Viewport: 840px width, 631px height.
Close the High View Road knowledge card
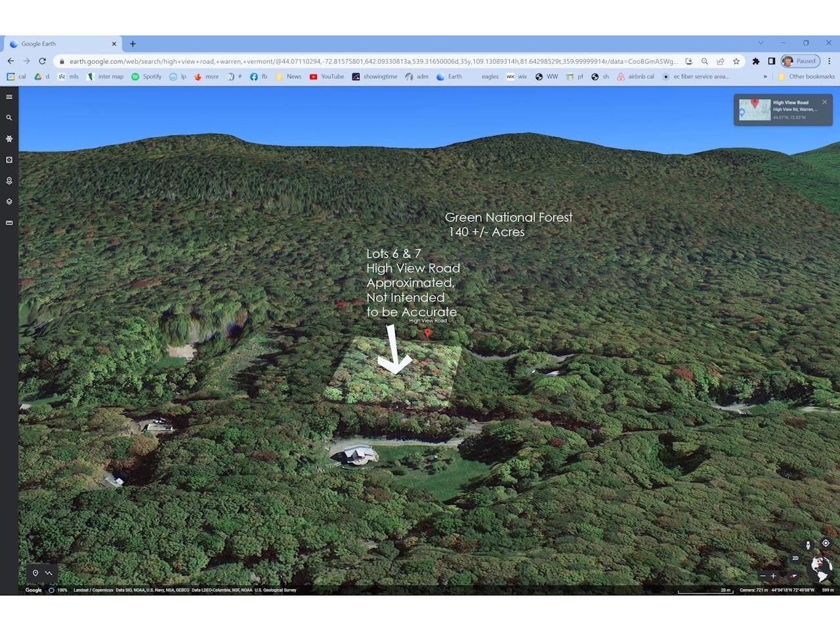click(x=825, y=102)
